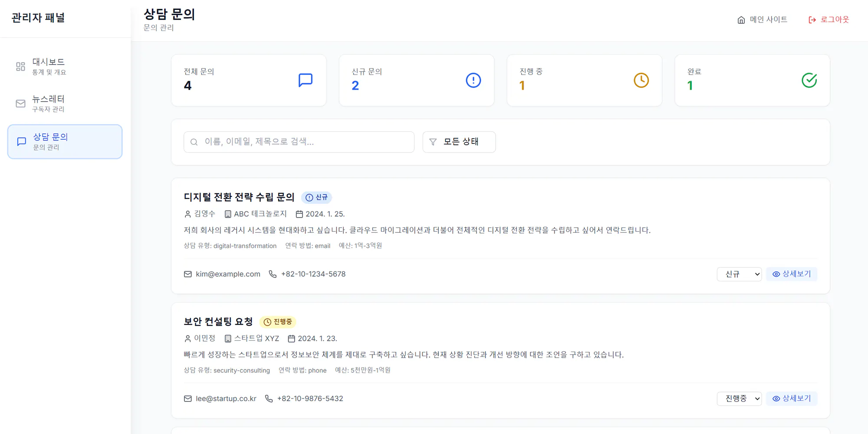Click the home icon next to 메인 사이트

(x=740, y=19)
